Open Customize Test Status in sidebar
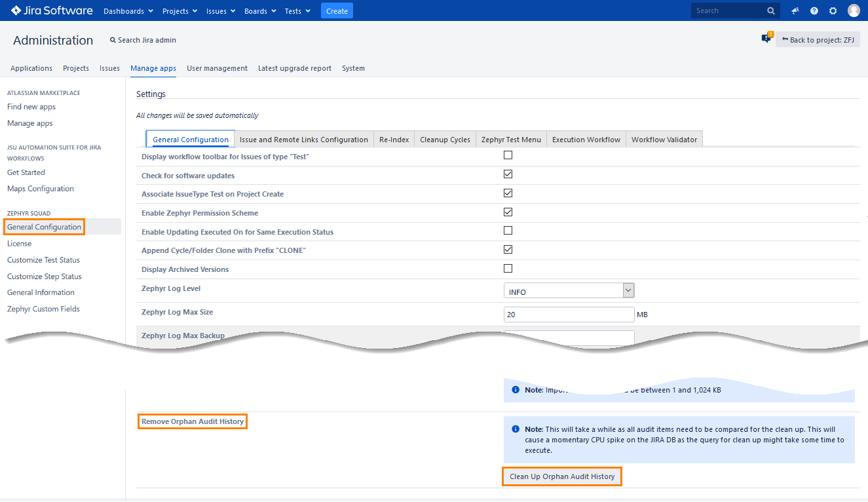 pyautogui.click(x=43, y=260)
